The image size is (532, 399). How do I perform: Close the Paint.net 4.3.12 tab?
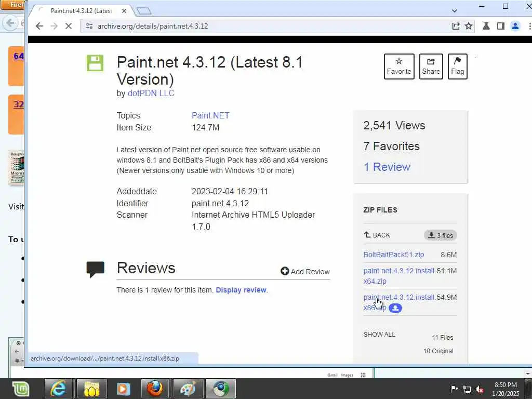click(x=124, y=11)
